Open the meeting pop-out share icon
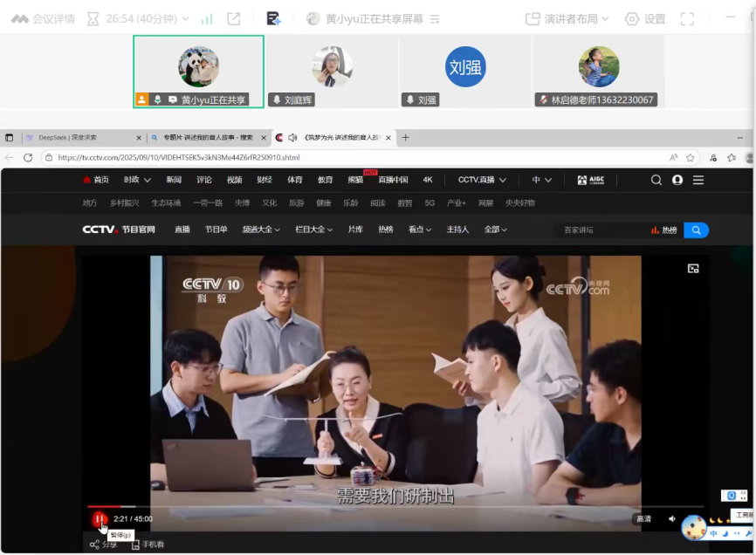This screenshot has height=555, width=756. pyautogui.click(x=234, y=18)
